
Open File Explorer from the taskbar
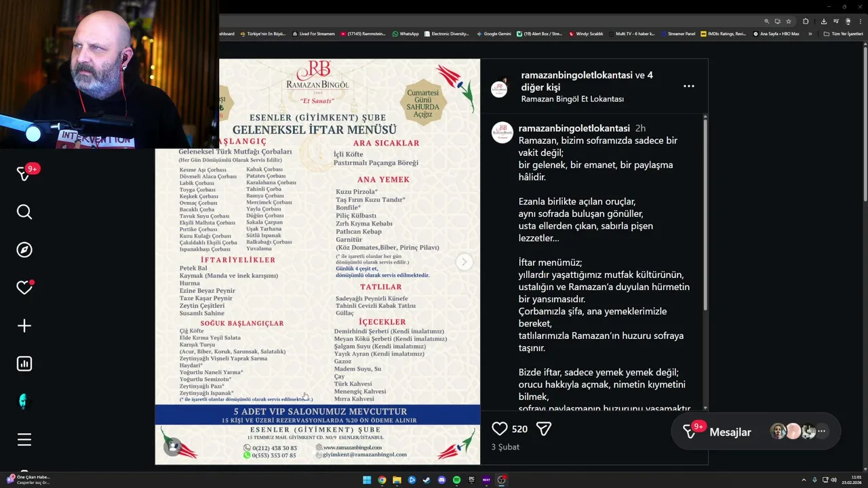[x=397, y=480]
